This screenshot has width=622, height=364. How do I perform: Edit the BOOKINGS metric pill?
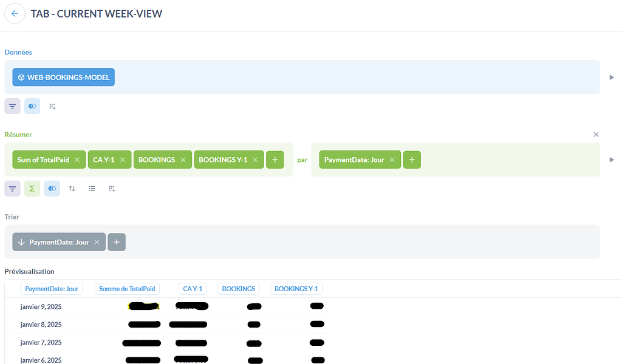(157, 160)
